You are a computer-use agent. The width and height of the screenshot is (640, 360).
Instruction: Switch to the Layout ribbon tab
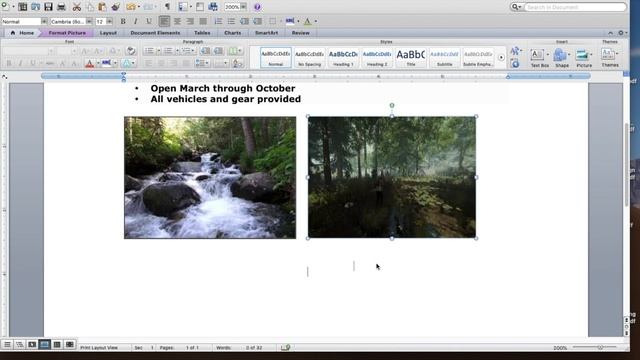[108, 33]
